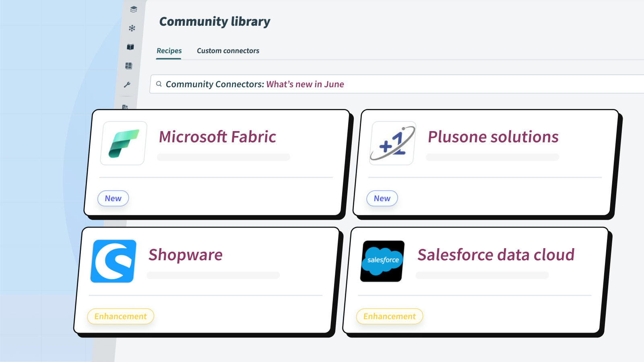Focus the Community Connectors search field

pos(397,84)
